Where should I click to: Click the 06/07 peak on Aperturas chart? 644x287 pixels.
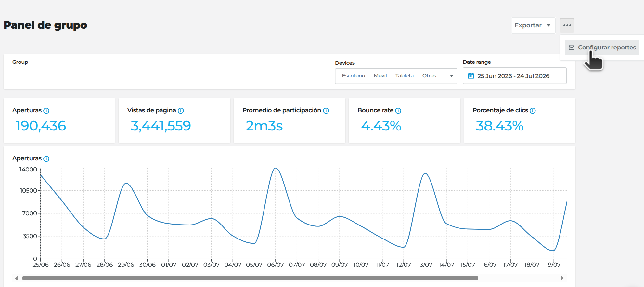(276, 168)
